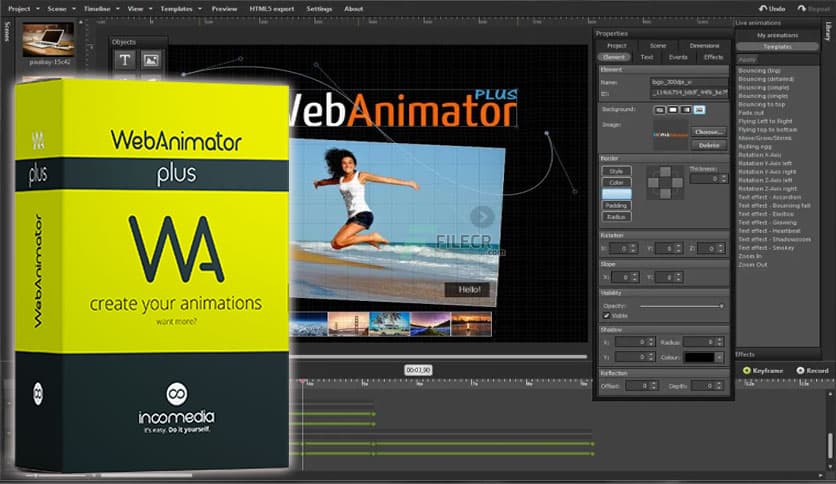Select Templates tab in library
Image resolution: width=836 pixels, height=484 pixels.
click(777, 47)
